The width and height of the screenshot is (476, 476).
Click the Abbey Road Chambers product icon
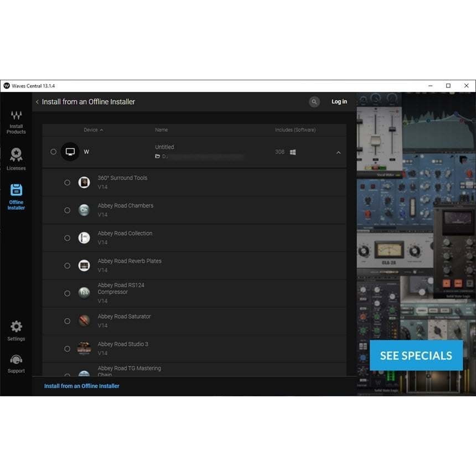(84, 210)
